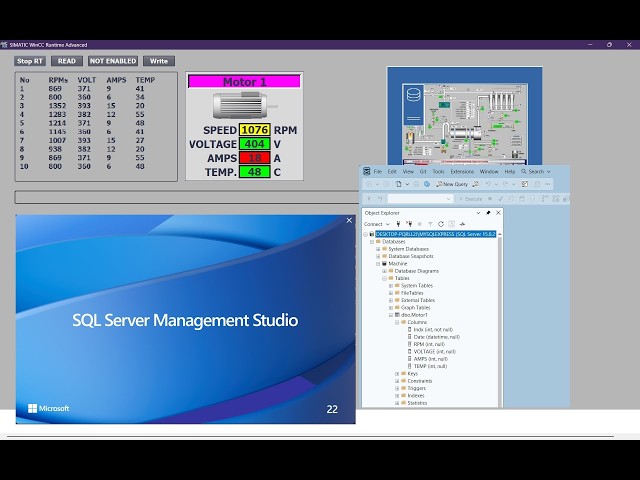The height and width of the screenshot is (480, 640).
Task: Click the Search box in SSMS menu bar
Action: (536, 172)
